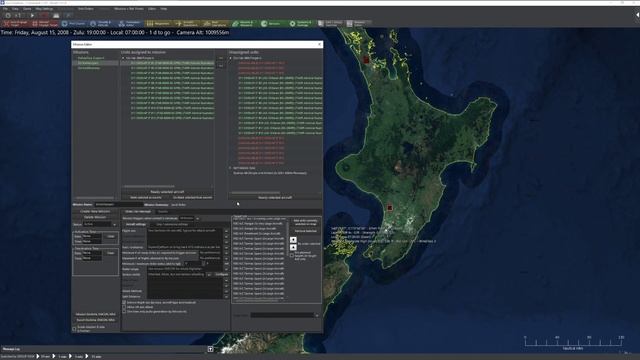Switch to the Aircraft settings tab
This screenshot has width=640, height=360.
coord(136,224)
